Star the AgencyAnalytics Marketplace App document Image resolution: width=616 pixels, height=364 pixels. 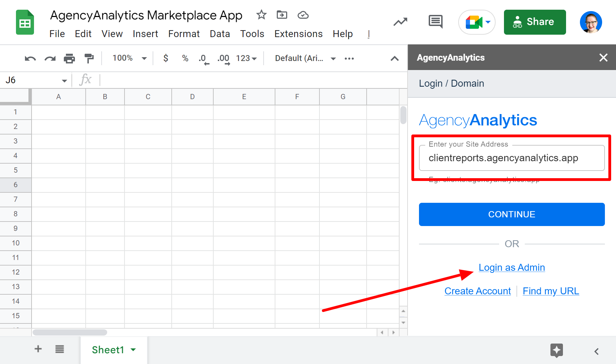[x=261, y=15]
